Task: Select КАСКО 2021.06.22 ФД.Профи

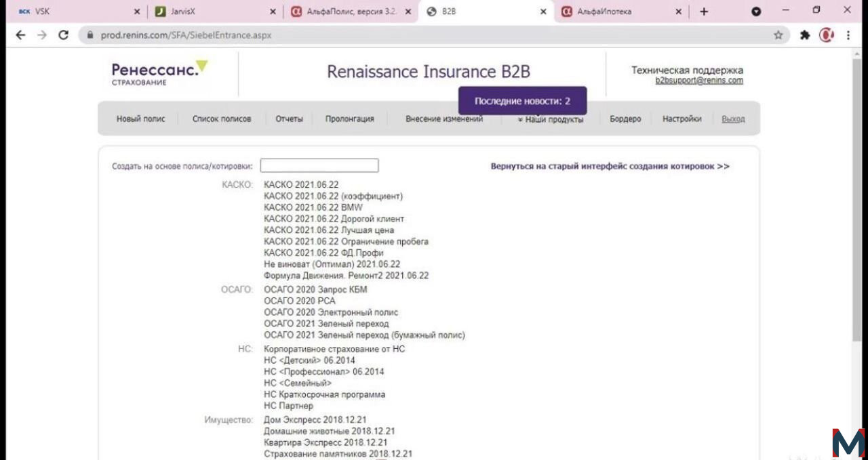Action: click(x=323, y=253)
